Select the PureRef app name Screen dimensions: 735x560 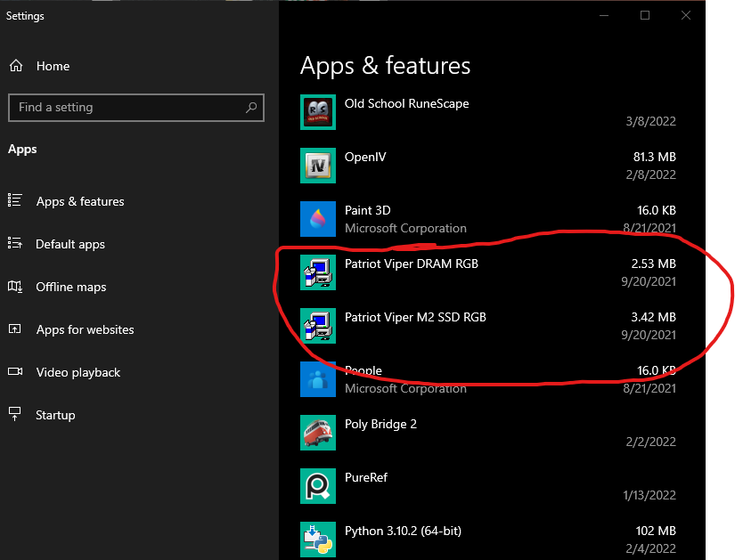(366, 477)
